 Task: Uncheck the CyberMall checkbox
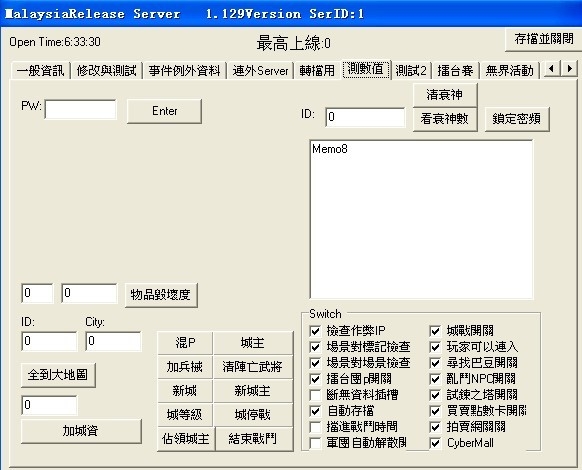[435, 443]
